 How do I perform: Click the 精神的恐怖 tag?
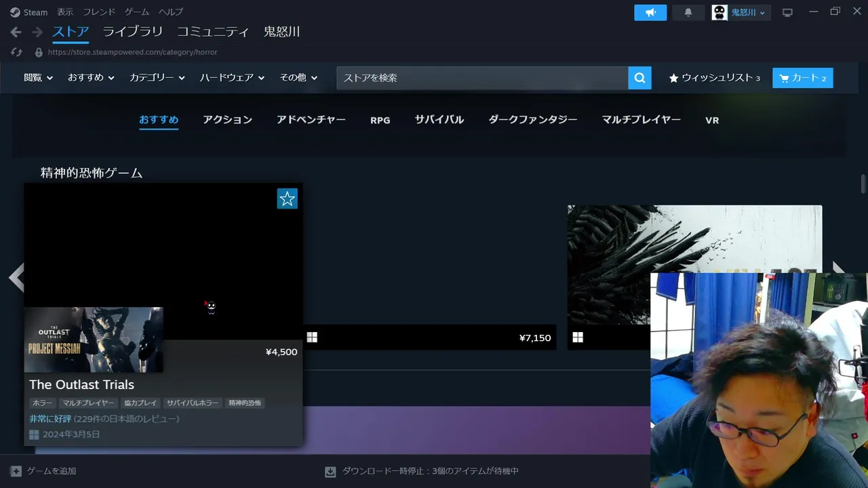pyautogui.click(x=245, y=403)
